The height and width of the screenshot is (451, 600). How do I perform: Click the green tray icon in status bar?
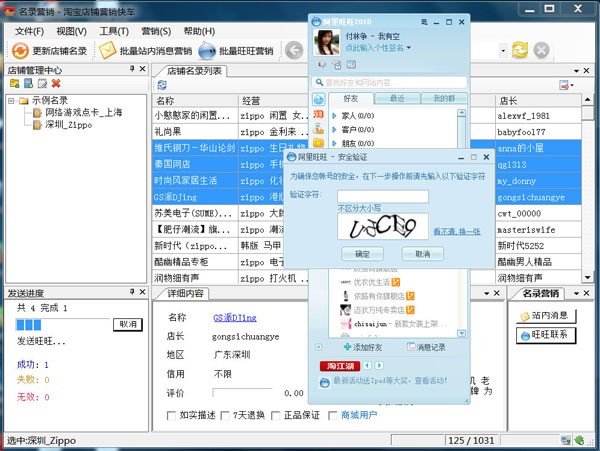[x=579, y=441]
